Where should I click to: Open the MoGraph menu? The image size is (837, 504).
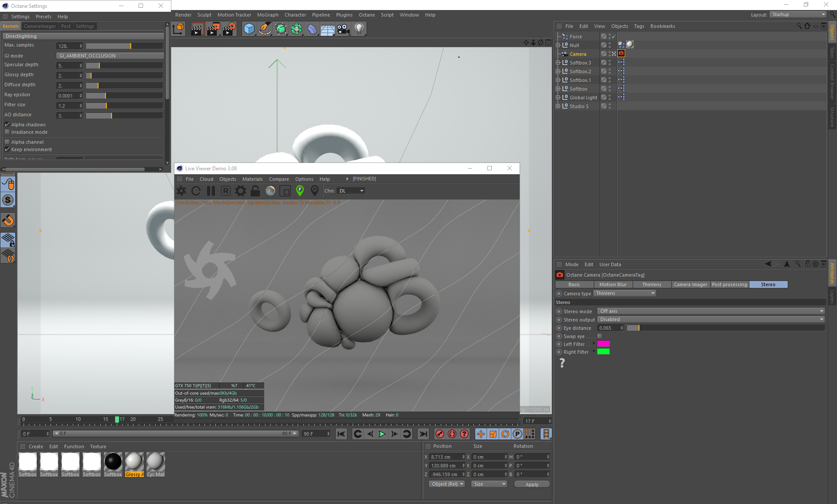(x=267, y=15)
